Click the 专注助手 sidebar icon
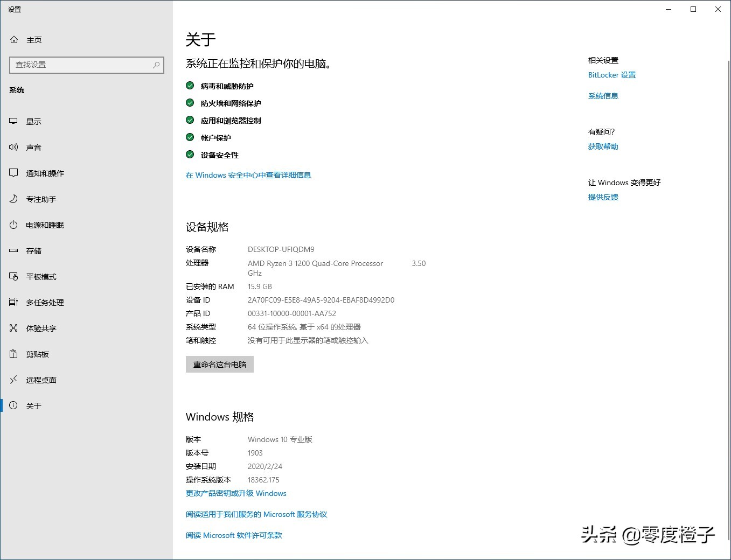 (13, 199)
